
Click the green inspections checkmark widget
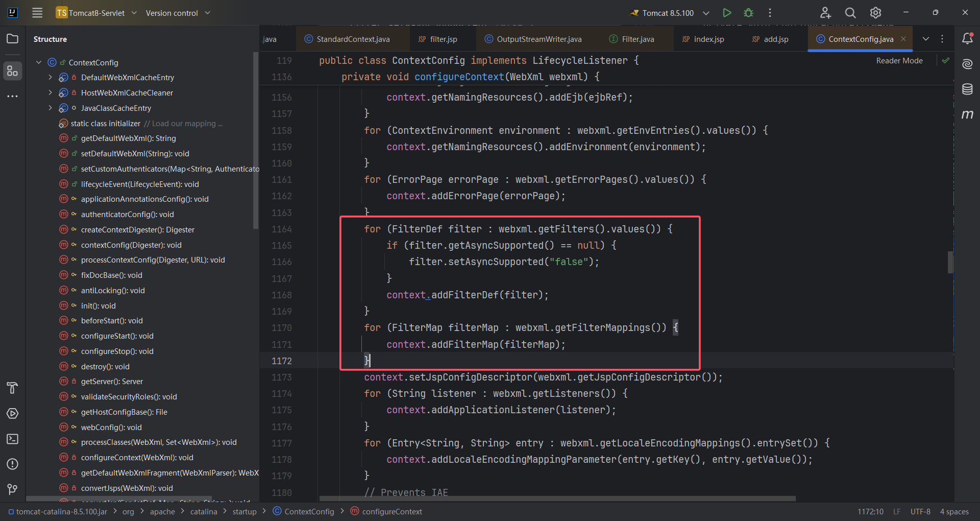coord(946,60)
